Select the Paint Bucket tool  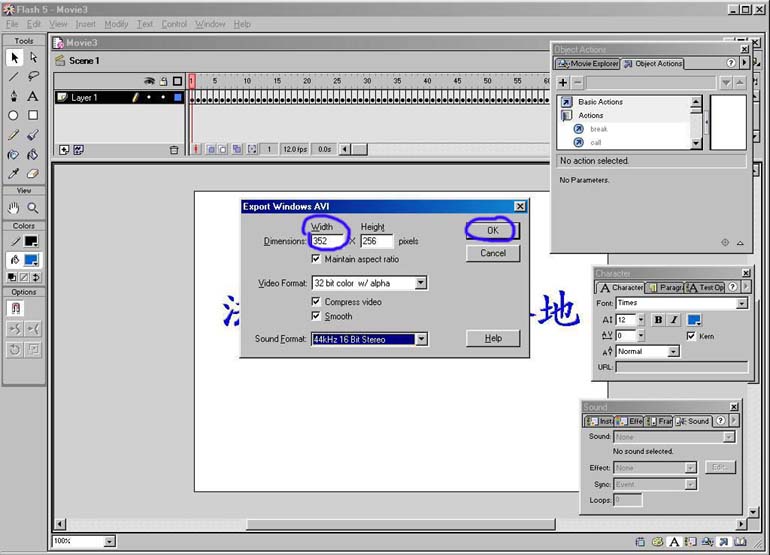pos(33,154)
